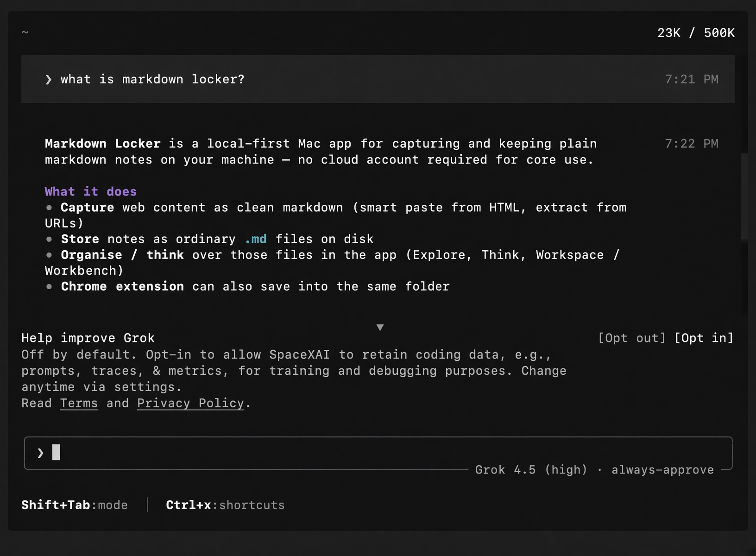The image size is (756, 556).
Task: Open the Terms link
Action: coord(79,403)
